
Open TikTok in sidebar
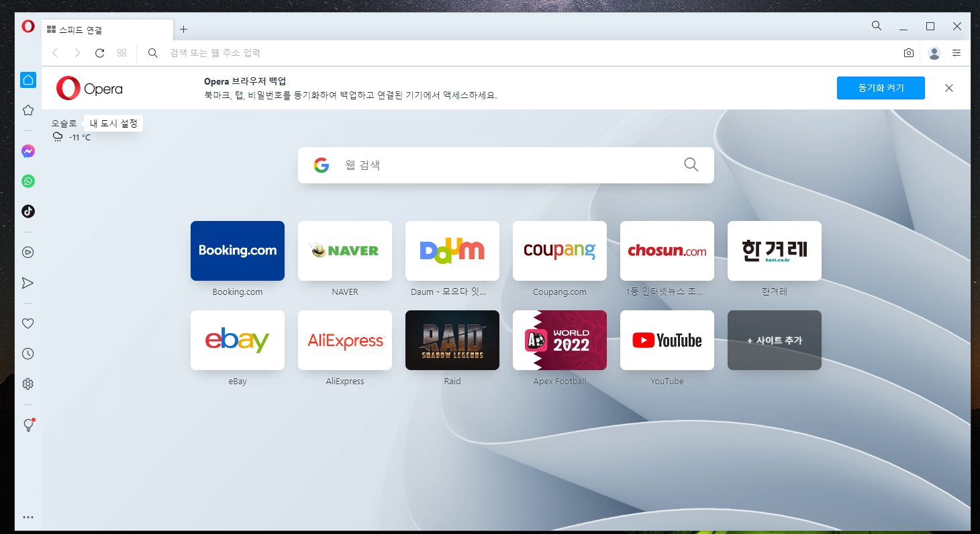(28, 211)
